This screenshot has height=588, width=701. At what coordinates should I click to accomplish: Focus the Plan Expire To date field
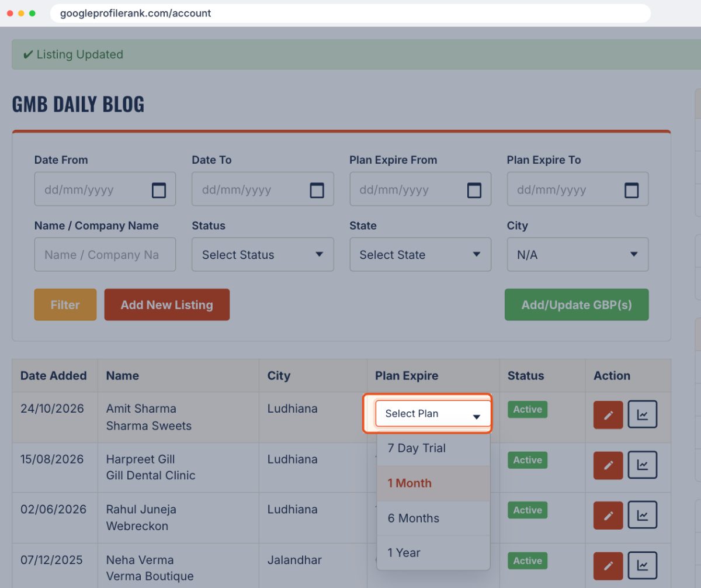pos(578,189)
